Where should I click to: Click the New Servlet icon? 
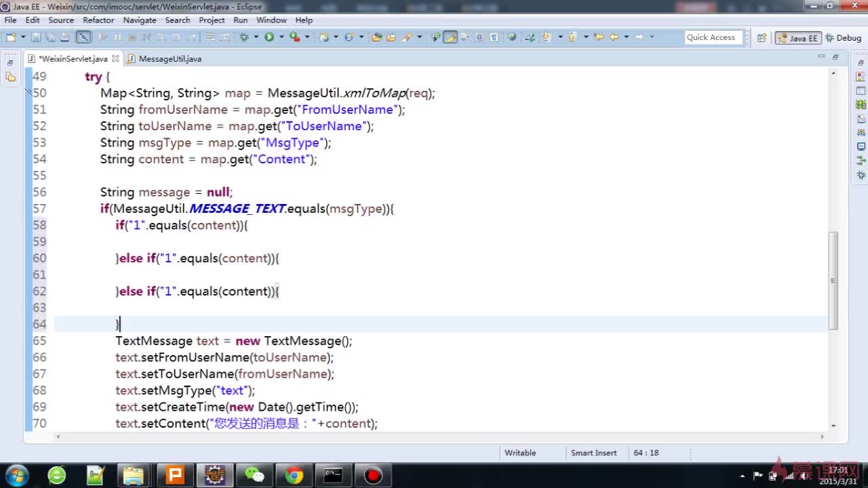pyautogui.click(x=349, y=37)
